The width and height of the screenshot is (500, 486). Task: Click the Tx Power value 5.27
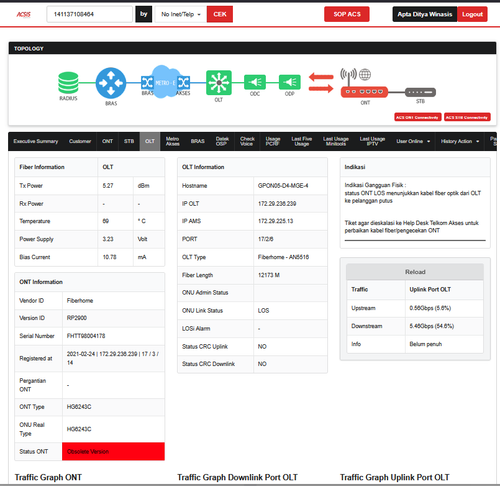click(108, 186)
